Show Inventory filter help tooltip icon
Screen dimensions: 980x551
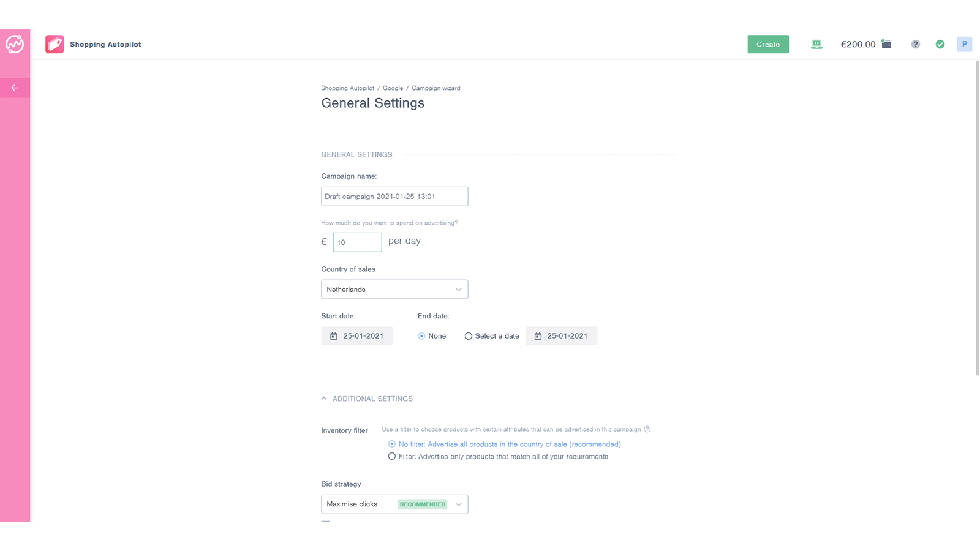(x=647, y=429)
